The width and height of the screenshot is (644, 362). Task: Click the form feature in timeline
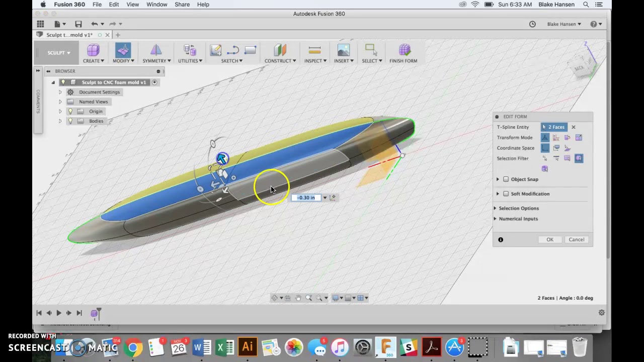pos(94,313)
